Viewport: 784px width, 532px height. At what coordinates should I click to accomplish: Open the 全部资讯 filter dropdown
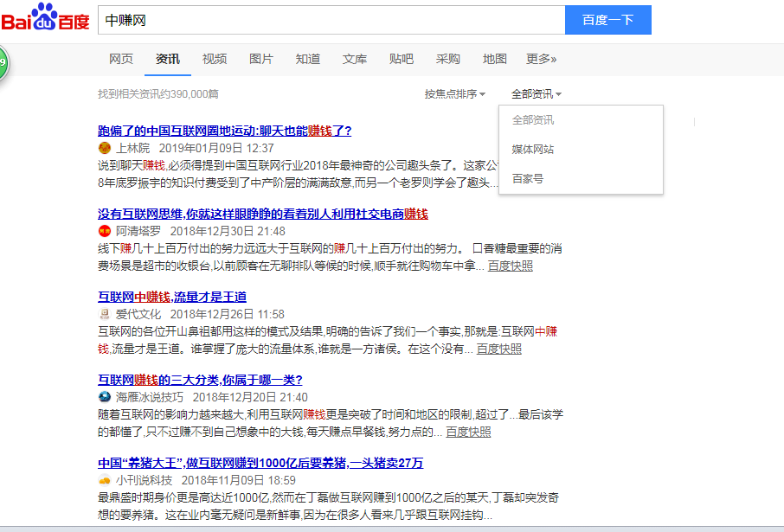pos(535,94)
